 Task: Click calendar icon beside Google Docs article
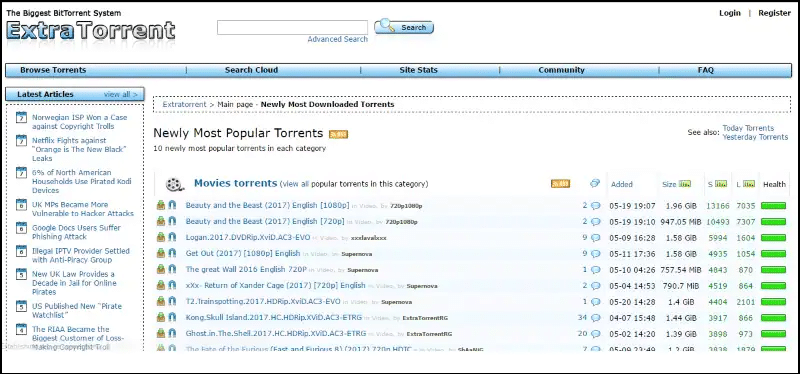pos(21,228)
